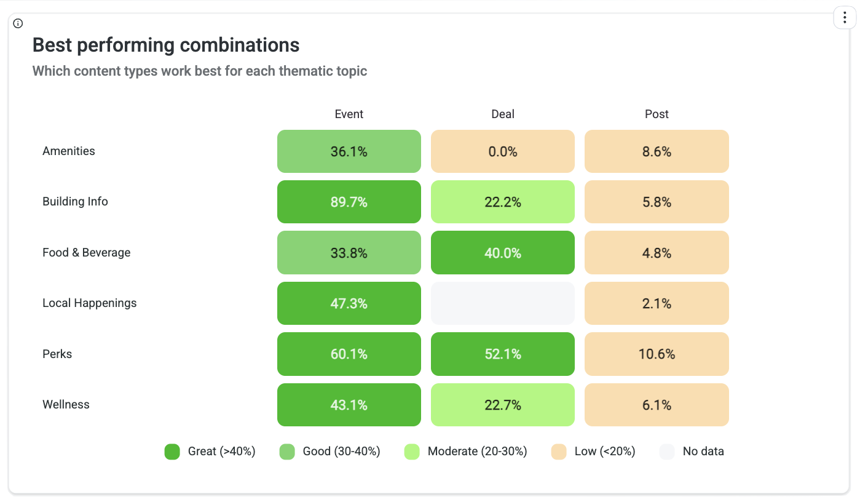Click the Amenities Event cell showing 36.1%
This screenshot has width=868, height=502.
tap(349, 151)
